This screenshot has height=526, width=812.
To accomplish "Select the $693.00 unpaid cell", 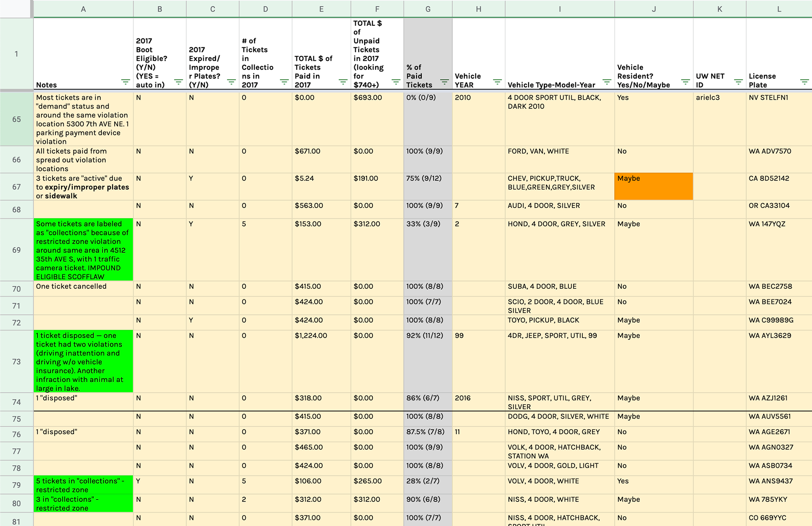I will (x=377, y=119).
